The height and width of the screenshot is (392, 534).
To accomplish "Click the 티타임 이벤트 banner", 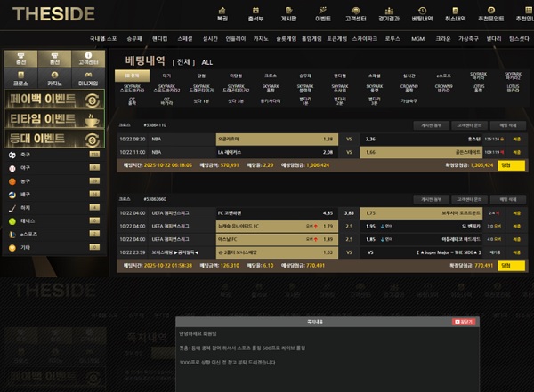I will click(x=53, y=119).
